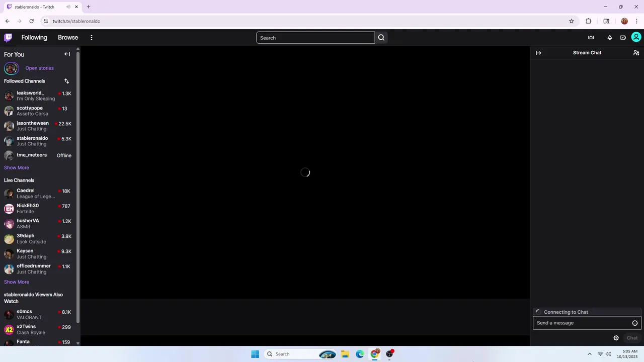Viewport: 644px width, 362px height.
Task: Open stories via the avatar ring
Action: click(11, 68)
